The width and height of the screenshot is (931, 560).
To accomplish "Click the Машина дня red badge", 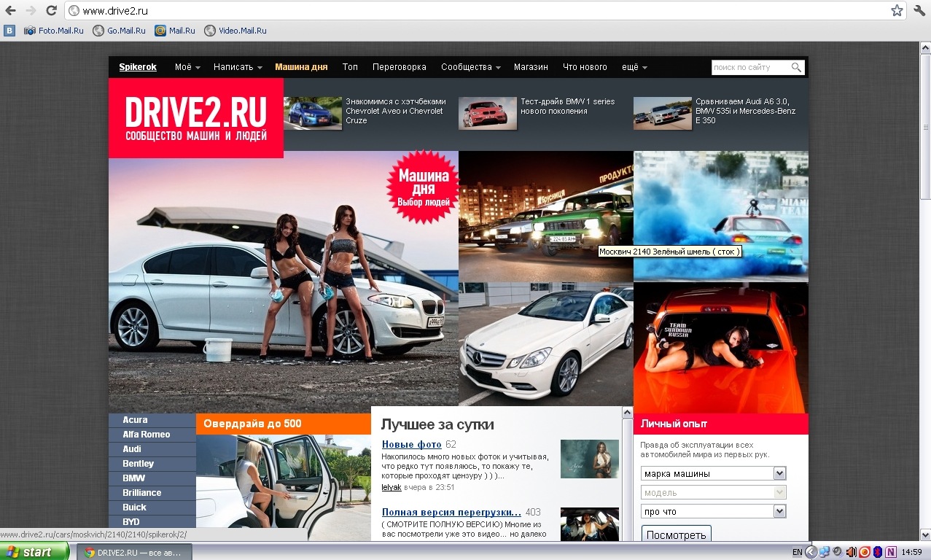I will (x=424, y=188).
